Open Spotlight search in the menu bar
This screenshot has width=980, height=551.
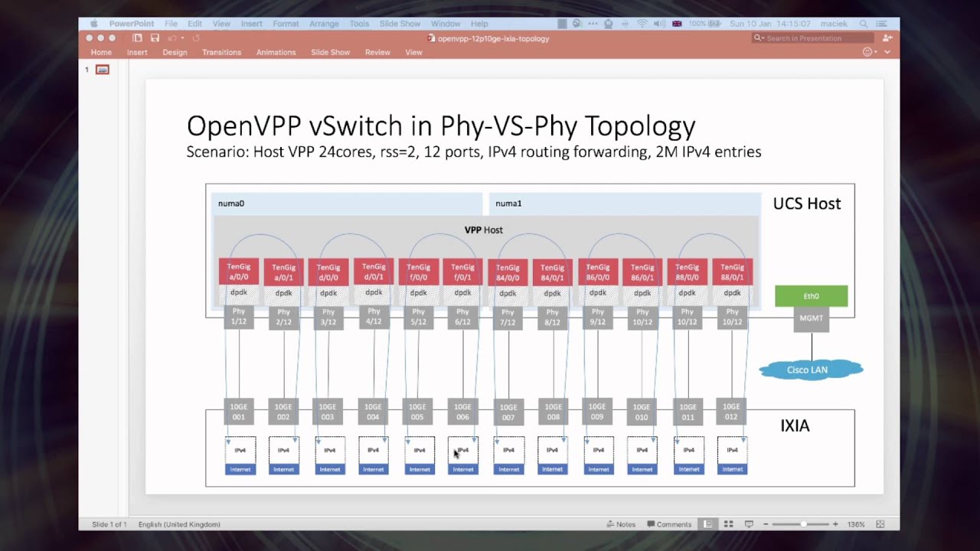click(x=864, y=24)
